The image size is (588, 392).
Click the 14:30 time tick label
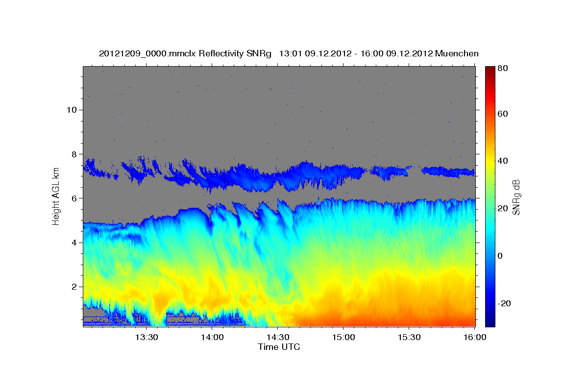click(277, 337)
